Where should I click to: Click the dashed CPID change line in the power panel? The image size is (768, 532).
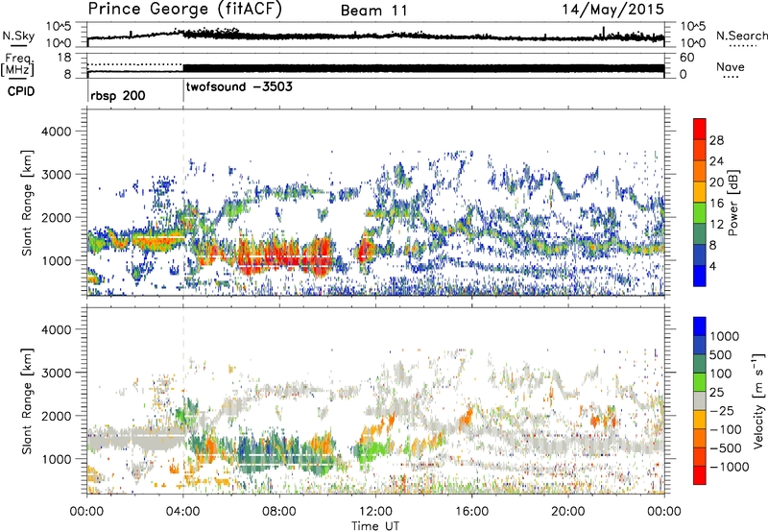point(183,203)
